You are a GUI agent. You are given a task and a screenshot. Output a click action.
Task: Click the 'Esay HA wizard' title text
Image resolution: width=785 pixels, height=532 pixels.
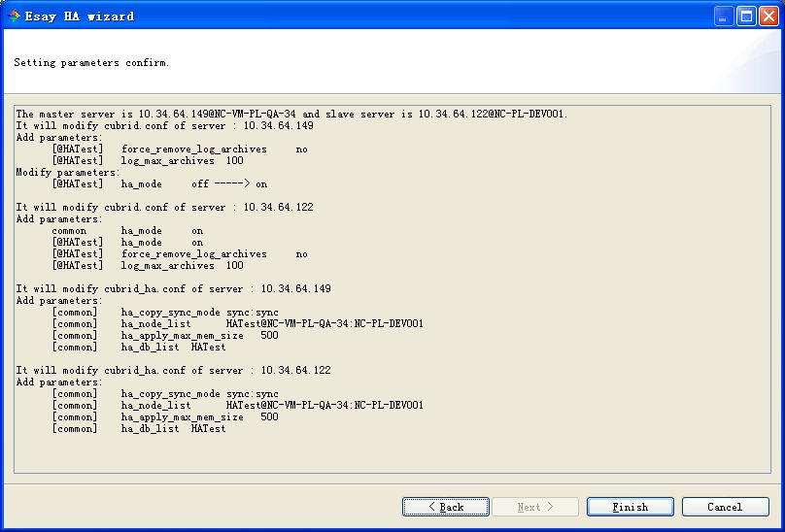80,16
